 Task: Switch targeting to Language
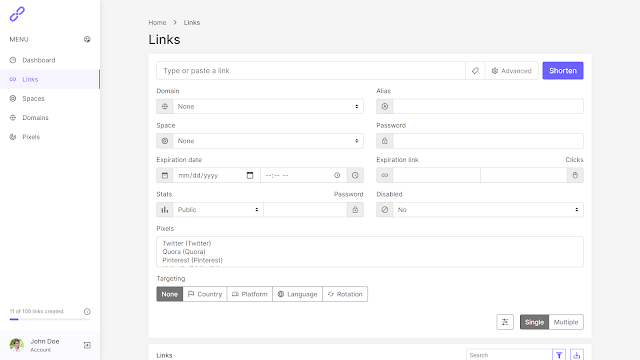click(x=298, y=294)
